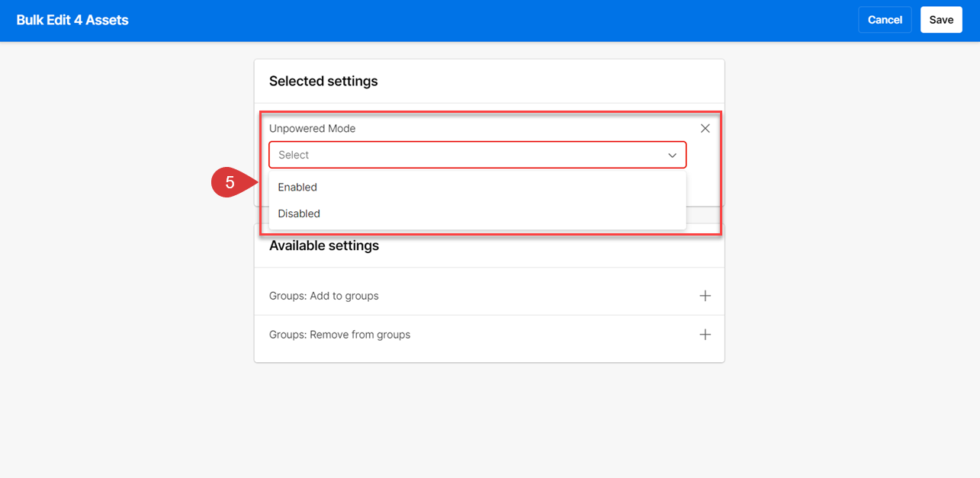Click blank area below Available settings panel
This screenshot has width=980, height=478.
(x=488, y=419)
